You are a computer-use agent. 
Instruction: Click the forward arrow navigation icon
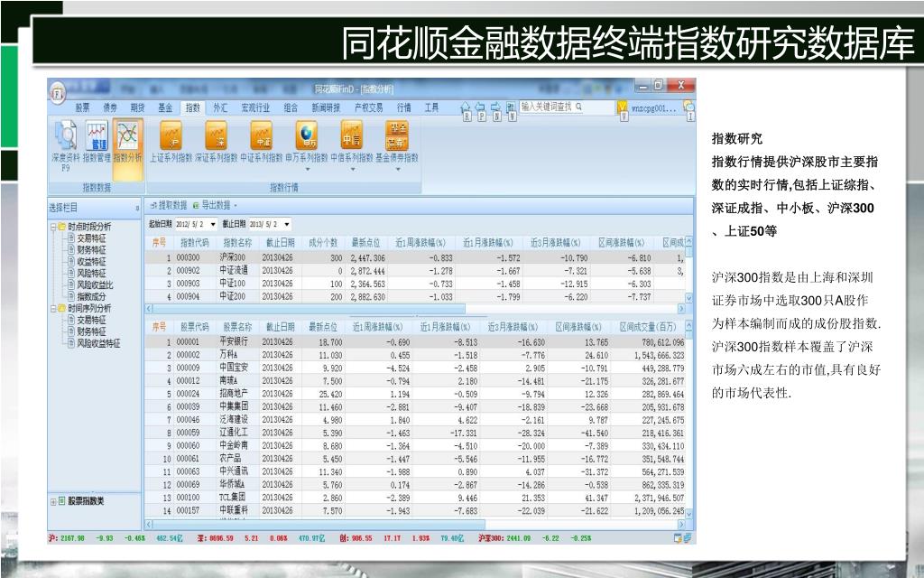[x=495, y=107]
